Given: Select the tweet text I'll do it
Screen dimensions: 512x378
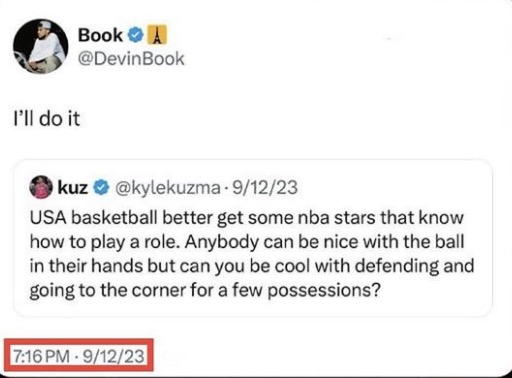Looking at the screenshot, I should pyautogui.click(x=47, y=119).
